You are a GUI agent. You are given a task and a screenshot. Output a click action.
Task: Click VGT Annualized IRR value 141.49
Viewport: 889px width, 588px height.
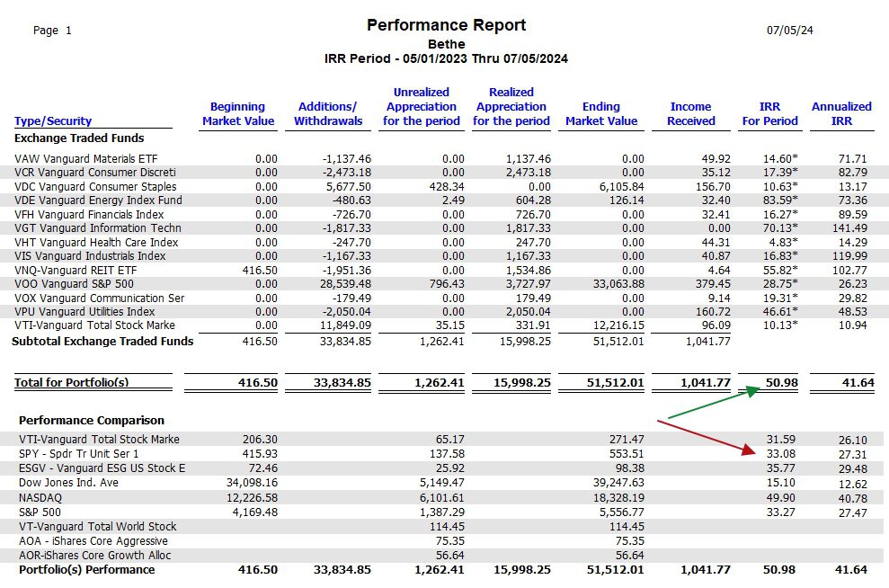[849, 228]
